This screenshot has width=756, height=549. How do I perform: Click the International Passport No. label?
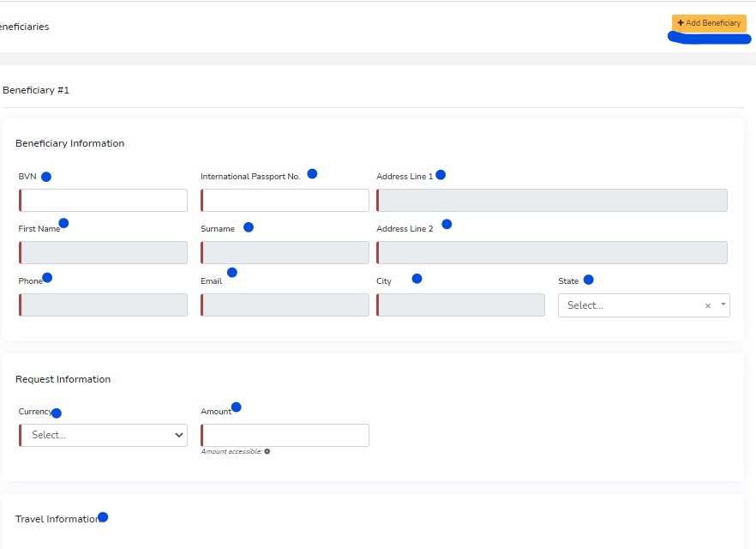click(x=250, y=177)
